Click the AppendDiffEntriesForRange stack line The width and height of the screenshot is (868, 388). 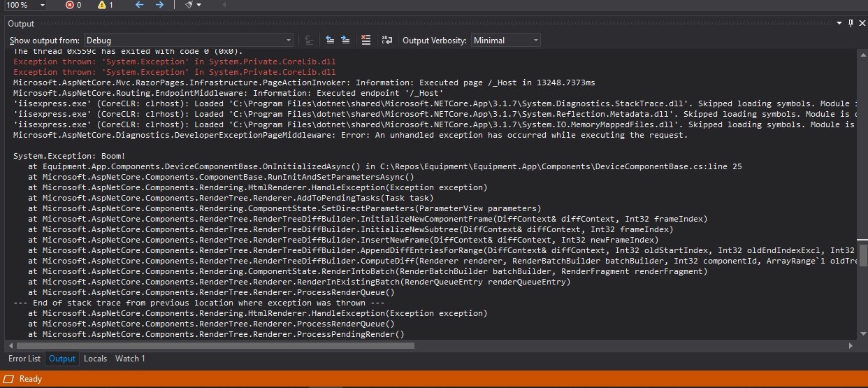443,250
